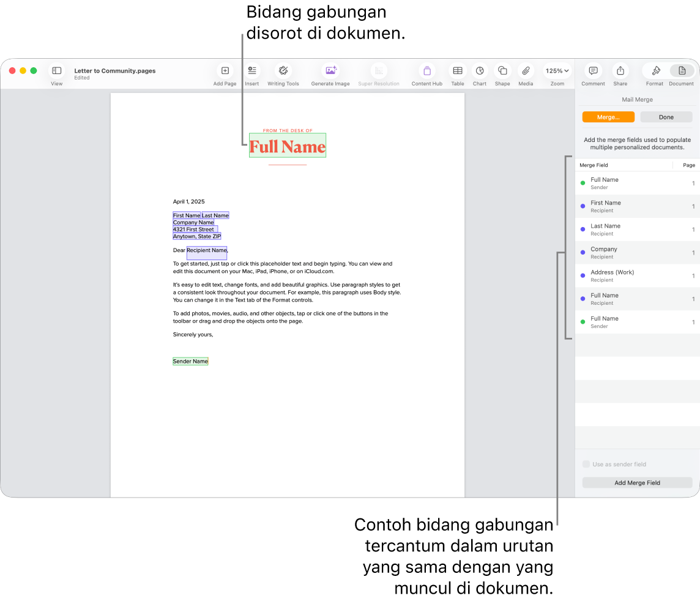Image resolution: width=700 pixels, height=601 pixels.
Task: Show the Format sidebar
Action: [655, 70]
